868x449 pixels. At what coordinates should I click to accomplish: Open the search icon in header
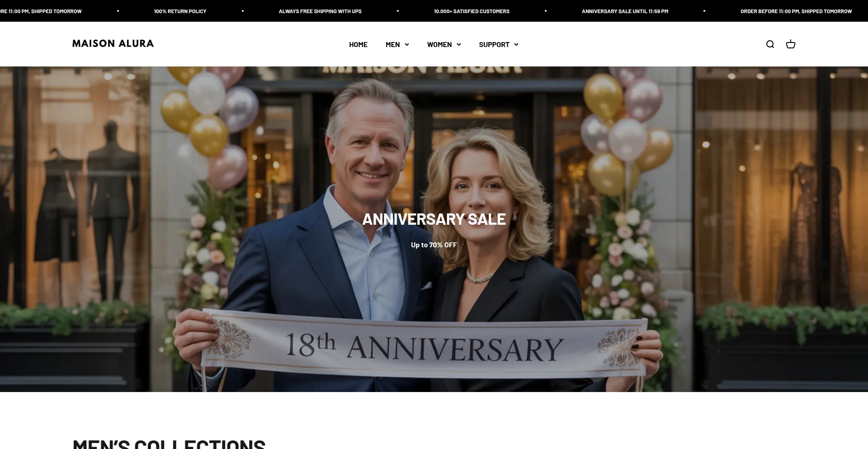(x=770, y=44)
